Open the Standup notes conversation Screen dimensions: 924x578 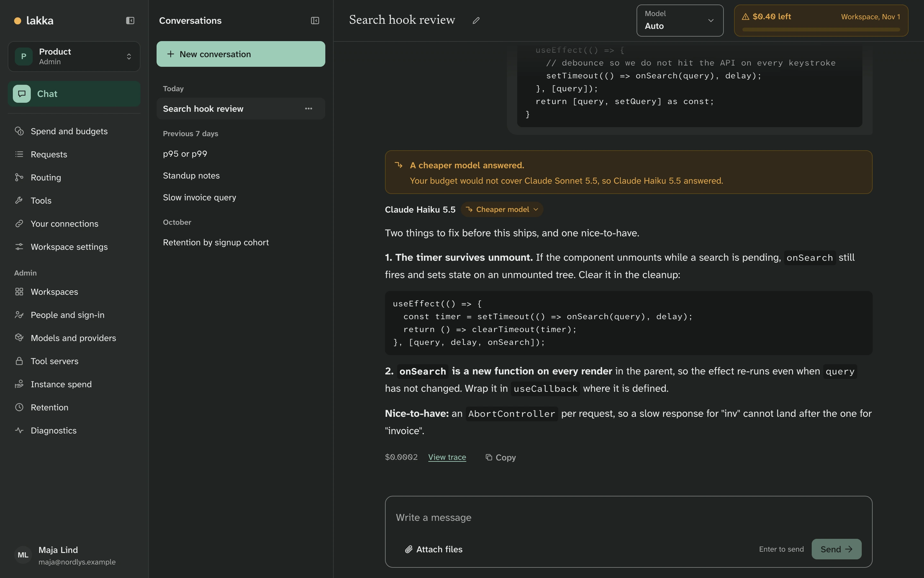click(x=241, y=175)
